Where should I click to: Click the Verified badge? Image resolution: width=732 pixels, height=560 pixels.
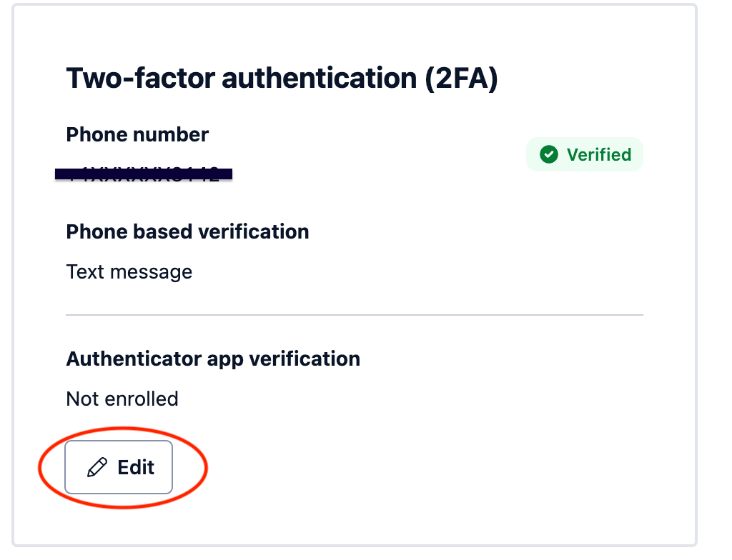584,154
